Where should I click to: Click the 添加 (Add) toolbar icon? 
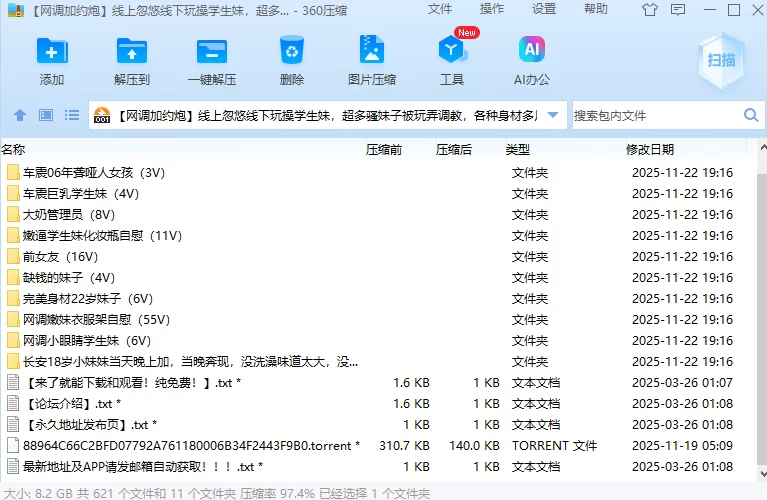tap(52, 60)
